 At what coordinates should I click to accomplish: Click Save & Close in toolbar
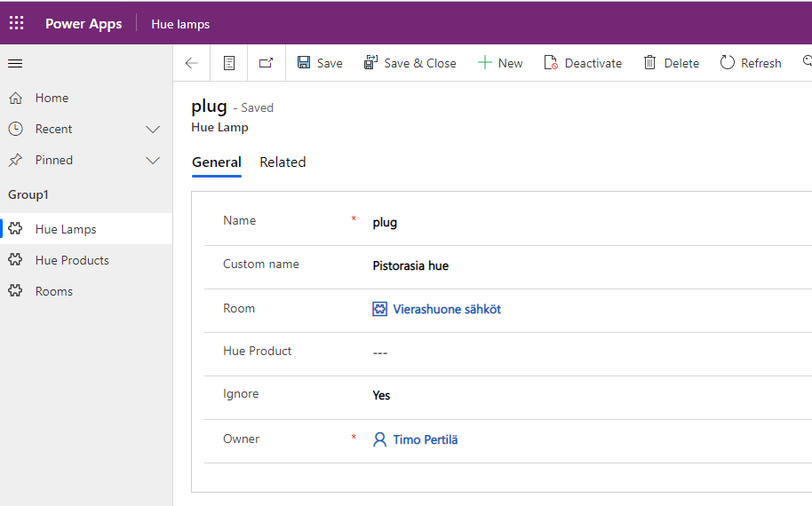(x=410, y=63)
